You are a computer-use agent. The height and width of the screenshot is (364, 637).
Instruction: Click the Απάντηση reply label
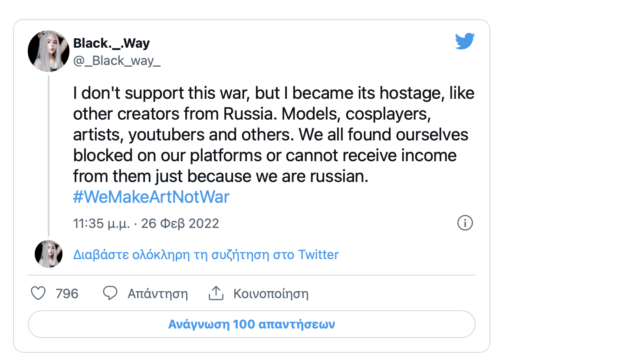tap(158, 294)
